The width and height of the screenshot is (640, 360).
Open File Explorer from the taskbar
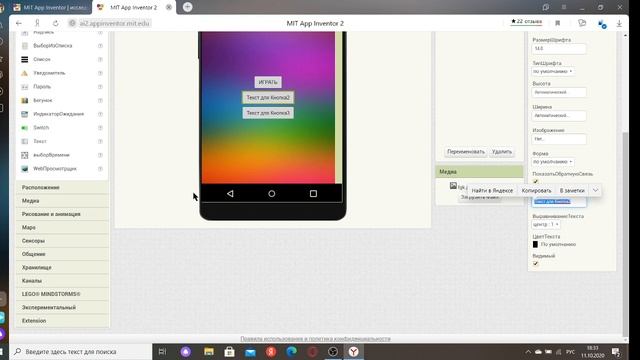[x=209, y=351]
